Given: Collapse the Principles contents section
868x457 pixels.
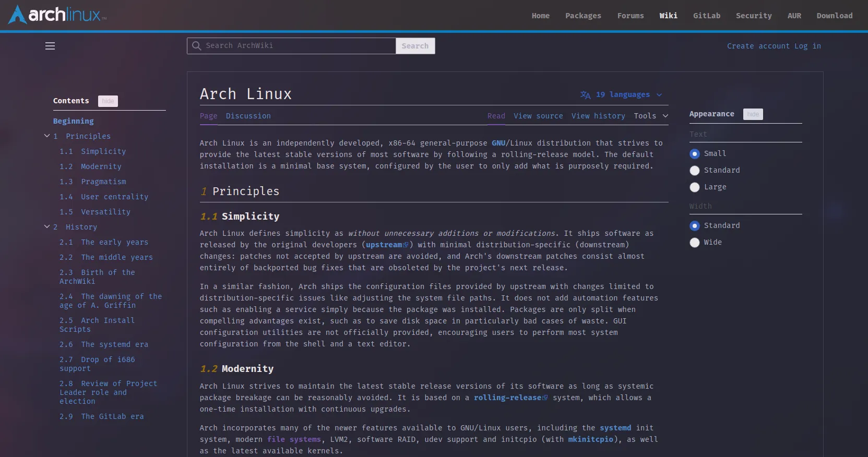Looking at the screenshot, I should coord(47,136).
